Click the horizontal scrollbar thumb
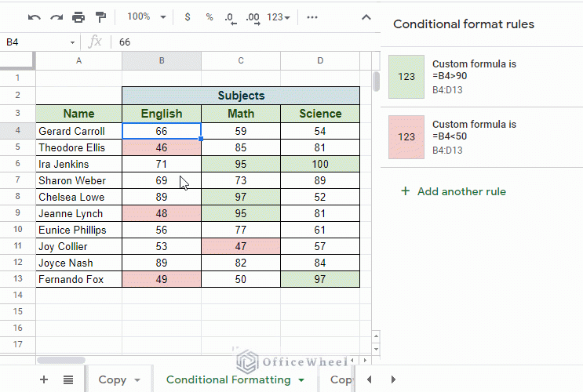583x392 pixels. (x=61, y=360)
